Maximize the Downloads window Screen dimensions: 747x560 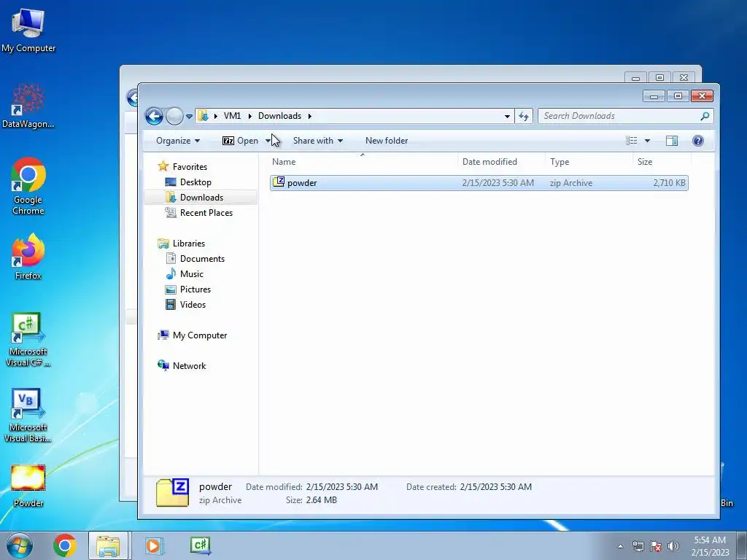(x=678, y=96)
